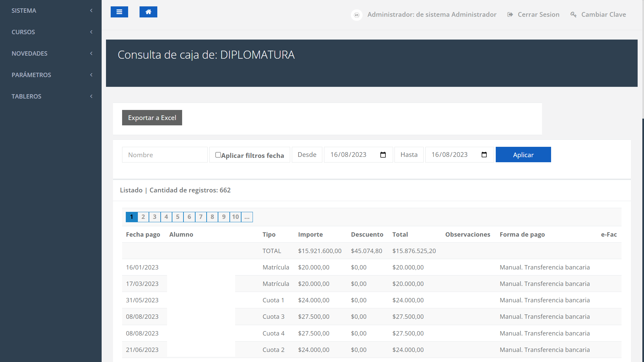Click the Observaciones column header
Screen dimensions: 644x362
click(x=468, y=234)
